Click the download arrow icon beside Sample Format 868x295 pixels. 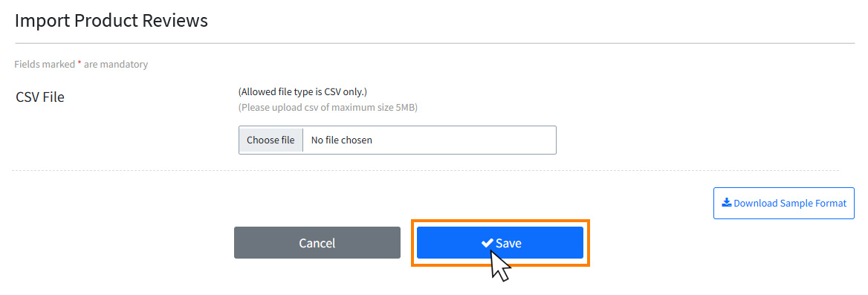point(726,203)
